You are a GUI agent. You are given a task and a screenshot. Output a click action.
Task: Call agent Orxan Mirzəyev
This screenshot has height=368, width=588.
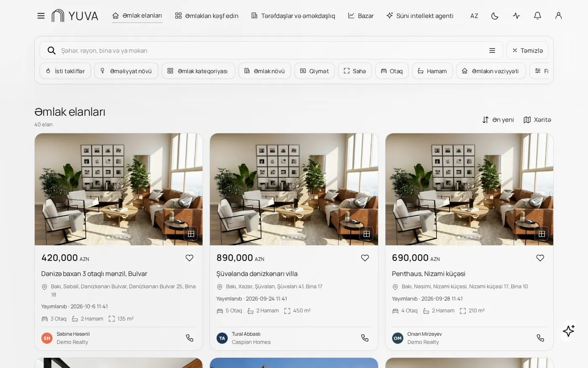(x=540, y=338)
